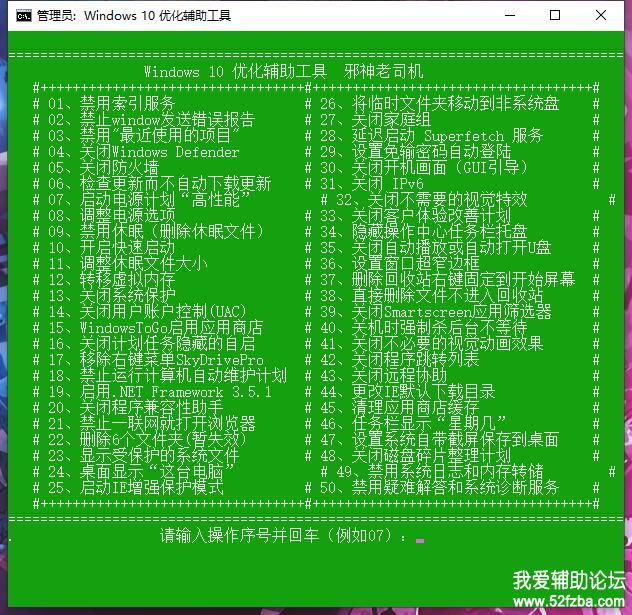The height and width of the screenshot is (615, 632).
Task: Select line 15、WindowsToGo启用应用商店
Action: [156, 328]
